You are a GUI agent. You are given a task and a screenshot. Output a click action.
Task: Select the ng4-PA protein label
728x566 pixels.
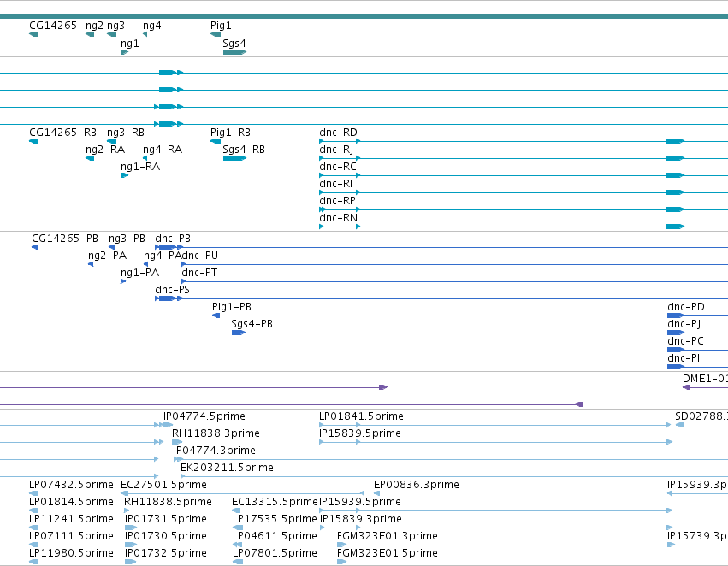click(x=163, y=256)
